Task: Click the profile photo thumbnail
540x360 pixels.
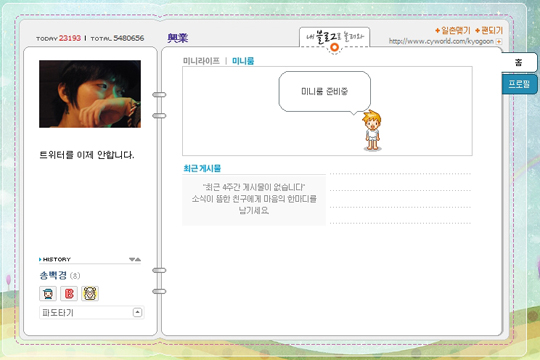Action: (x=90, y=94)
